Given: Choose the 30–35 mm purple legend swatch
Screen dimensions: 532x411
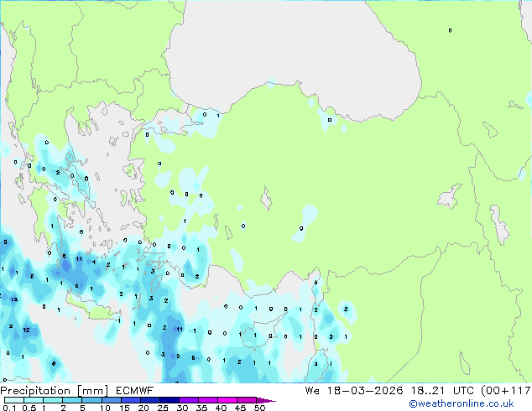Looking at the screenshot, I should 189,400.
